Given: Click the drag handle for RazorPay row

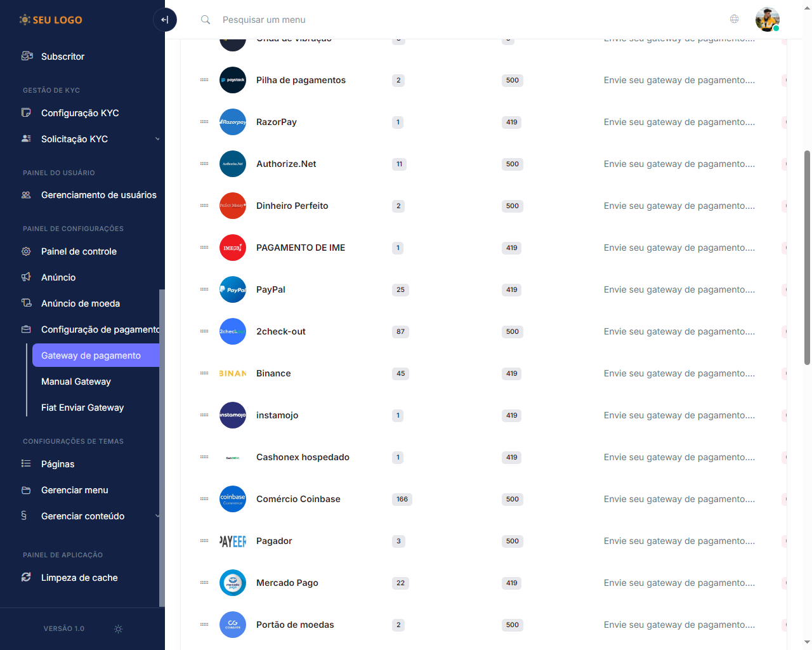Looking at the screenshot, I should point(204,122).
